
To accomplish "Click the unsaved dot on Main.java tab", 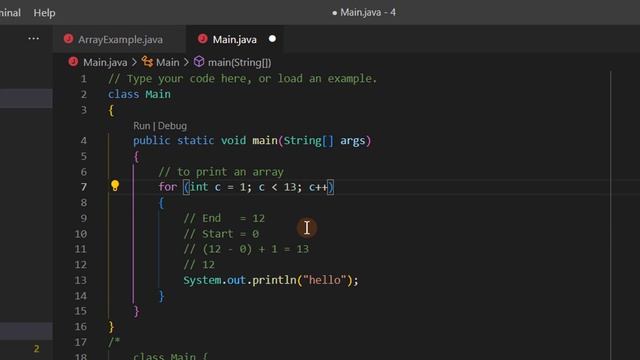I will [272, 39].
